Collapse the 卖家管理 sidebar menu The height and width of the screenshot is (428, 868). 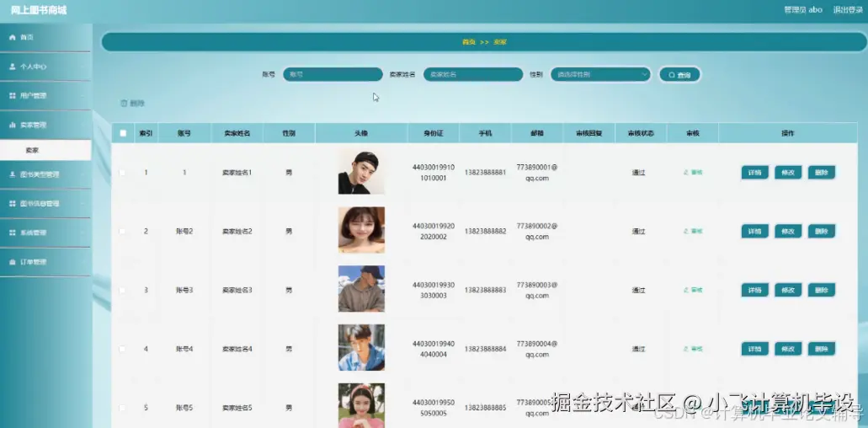pos(45,126)
